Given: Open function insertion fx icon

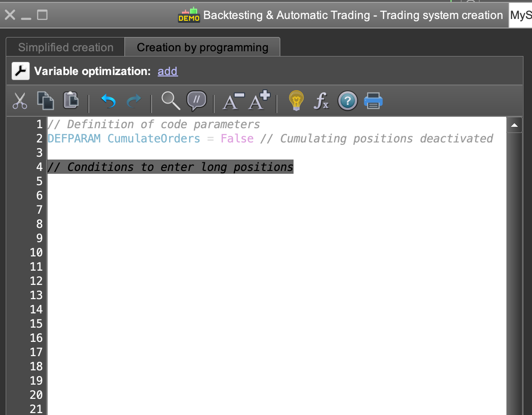Looking at the screenshot, I should coord(321,101).
